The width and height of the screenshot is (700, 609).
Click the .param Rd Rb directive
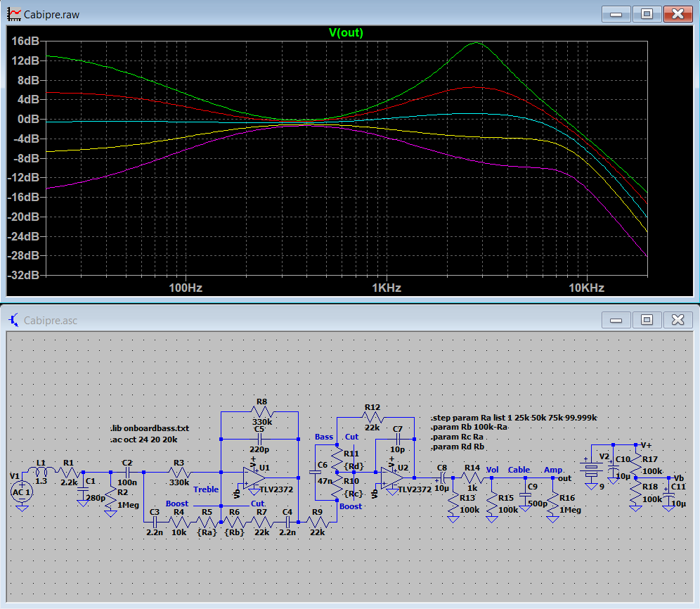point(458,447)
